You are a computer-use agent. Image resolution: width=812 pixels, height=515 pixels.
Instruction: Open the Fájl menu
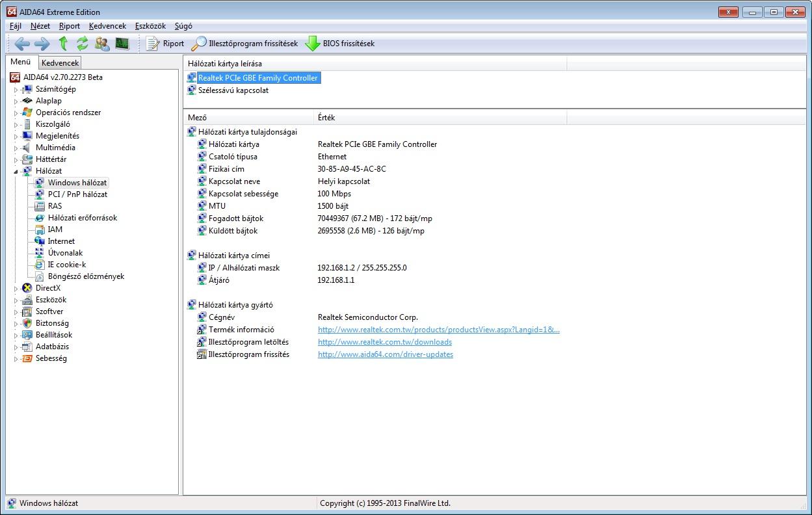coord(16,26)
